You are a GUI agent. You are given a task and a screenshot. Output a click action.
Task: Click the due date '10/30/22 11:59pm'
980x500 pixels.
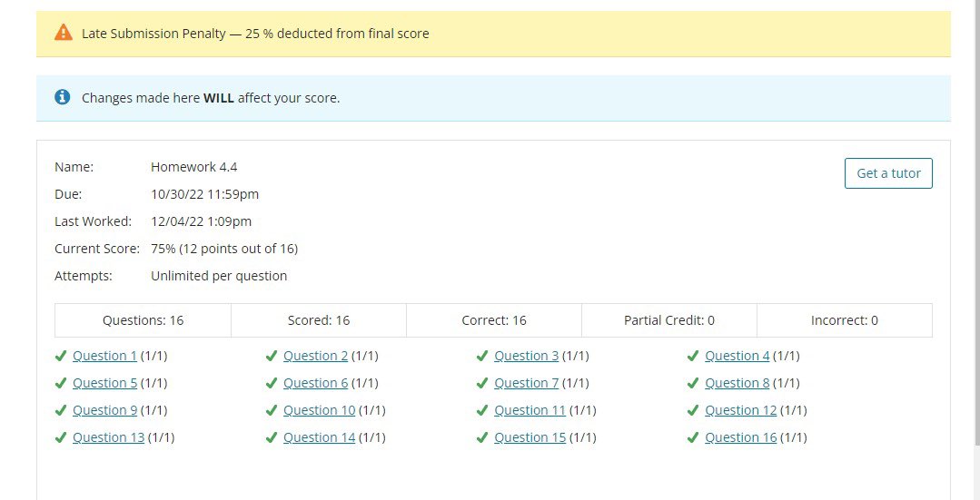pyautogui.click(x=205, y=194)
